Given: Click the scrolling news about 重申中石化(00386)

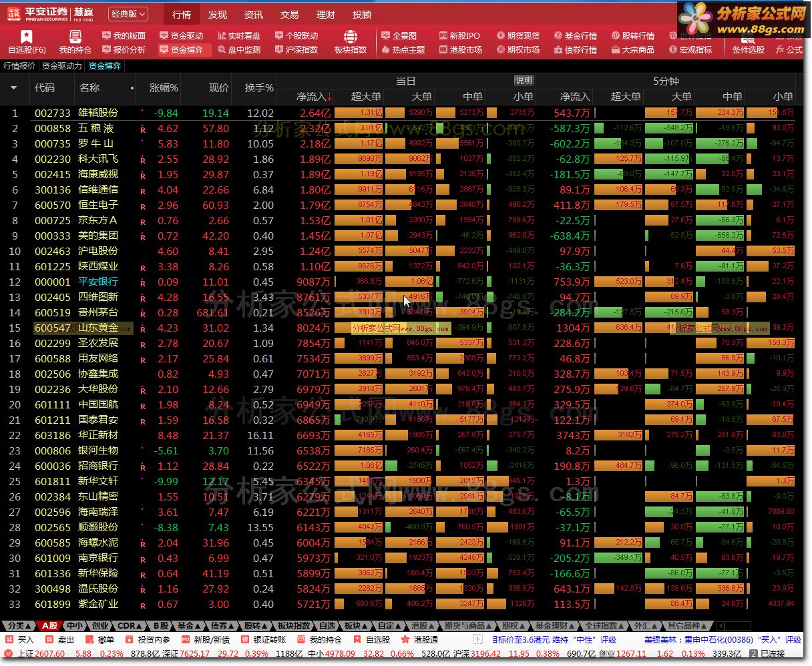Looking at the screenshot, I should pos(723,639).
